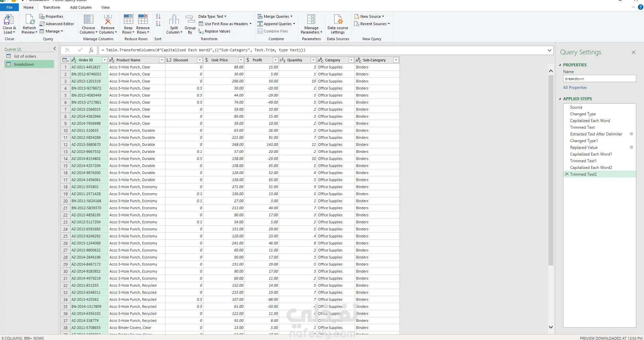The height and width of the screenshot is (340, 644).
Task: Open Data source settings
Action: pos(338,24)
